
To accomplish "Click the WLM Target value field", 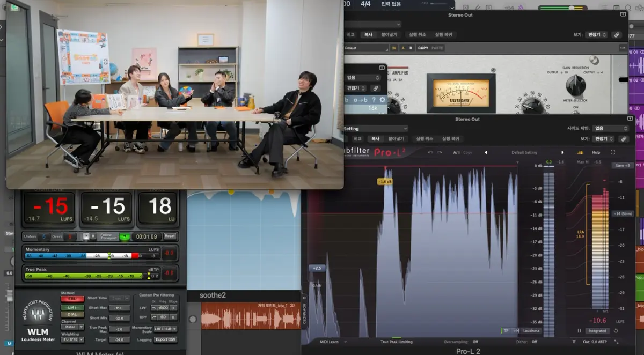I will 119,339.
